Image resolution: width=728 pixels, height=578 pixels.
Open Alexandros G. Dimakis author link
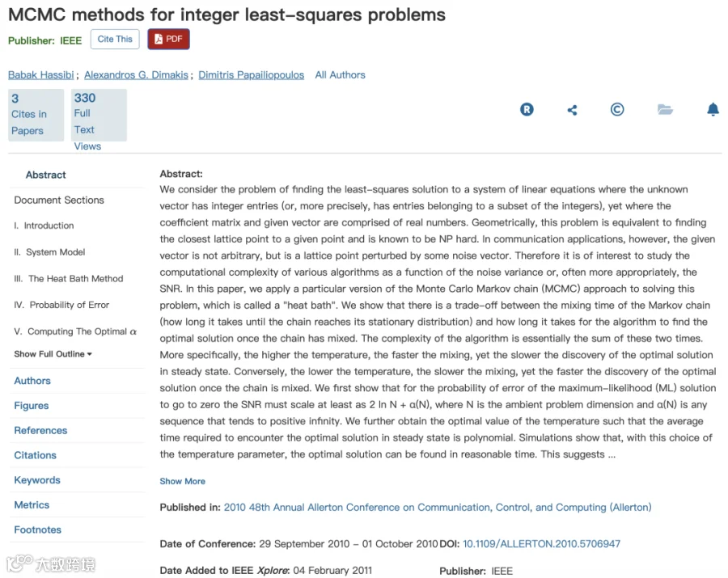pyautogui.click(x=136, y=74)
